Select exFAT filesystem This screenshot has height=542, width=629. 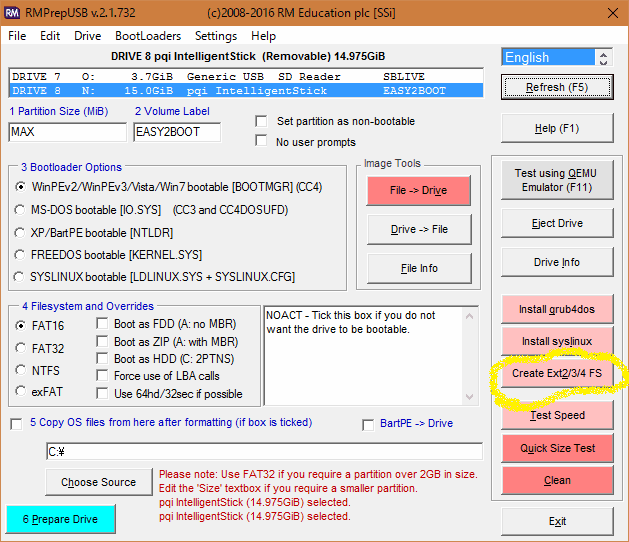pyautogui.click(x=20, y=390)
